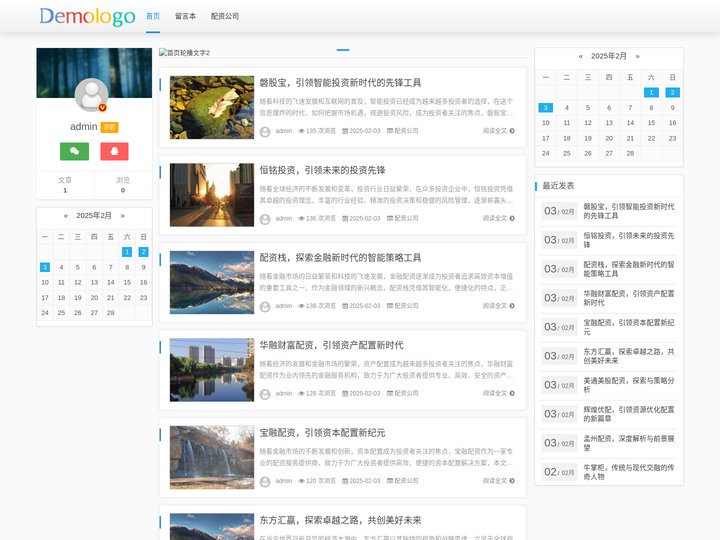The height and width of the screenshot is (540, 720).
Task: Open the mountain lake article thumbnail
Action: 212,282
